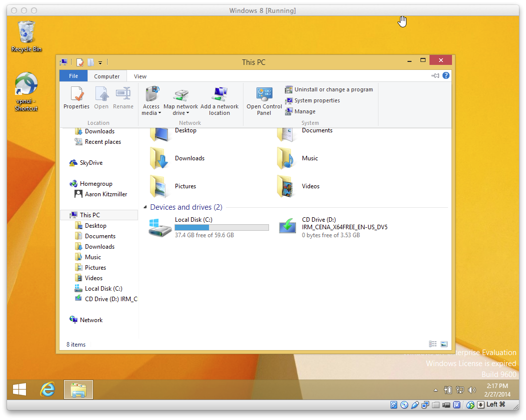Click the Local Disk (C:) usage bar

[x=221, y=228]
